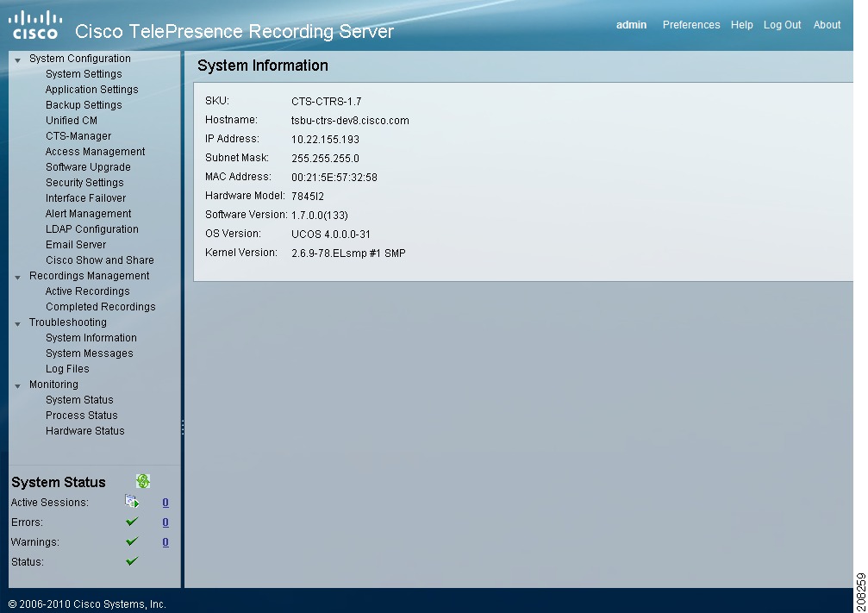This screenshot has height=613, width=868.
Task: Click the Active Sessions icon
Action: coord(132,502)
